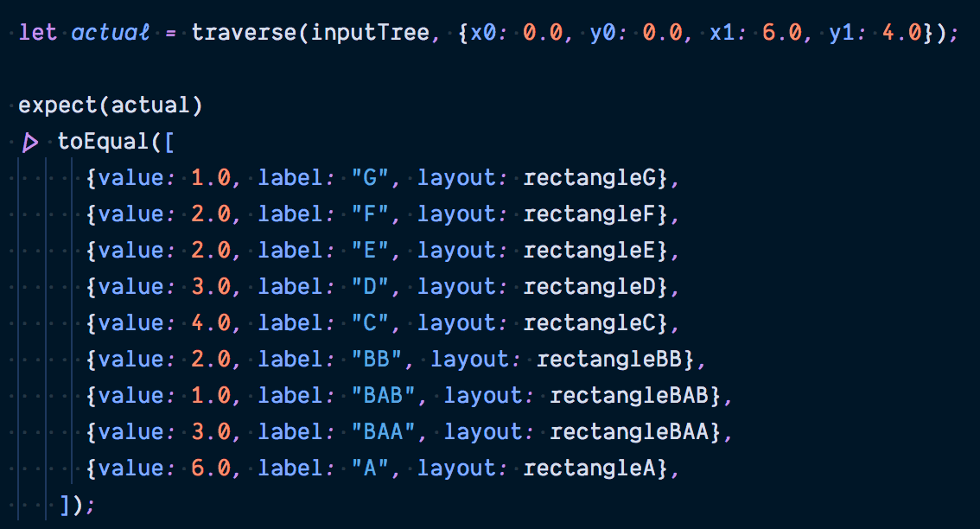Select the traverse function call

244,33
